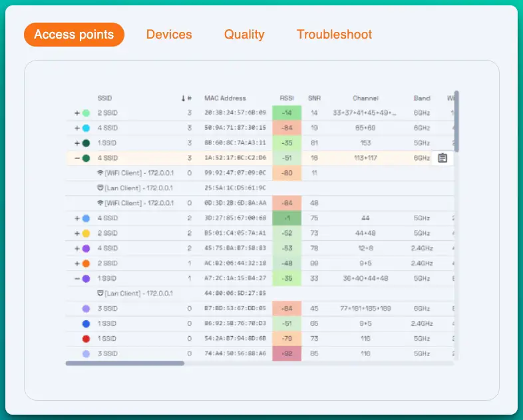Click the purple dot of A7:2C:1A:15:B4:27

pyautogui.click(x=86, y=278)
